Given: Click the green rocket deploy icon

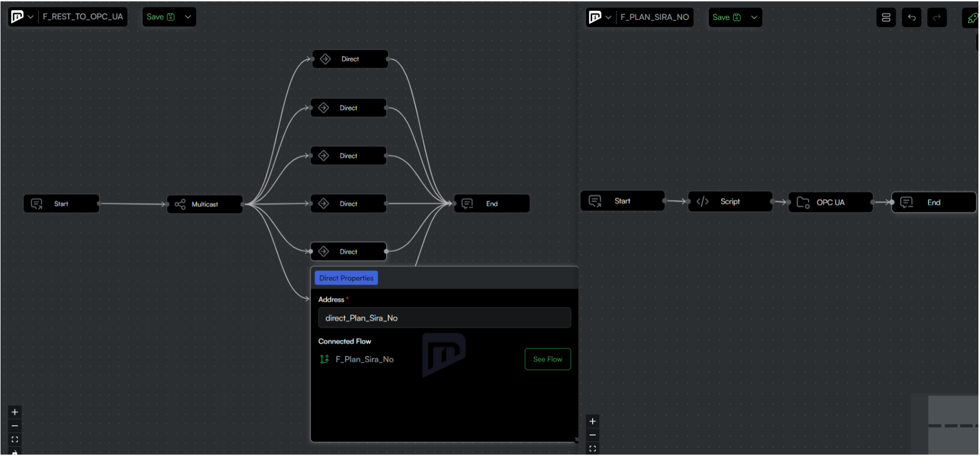Looking at the screenshot, I should [x=971, y=18].
